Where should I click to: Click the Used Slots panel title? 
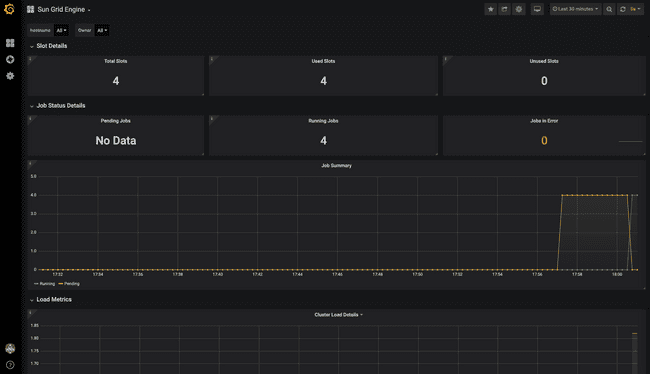tap(323, 61)
